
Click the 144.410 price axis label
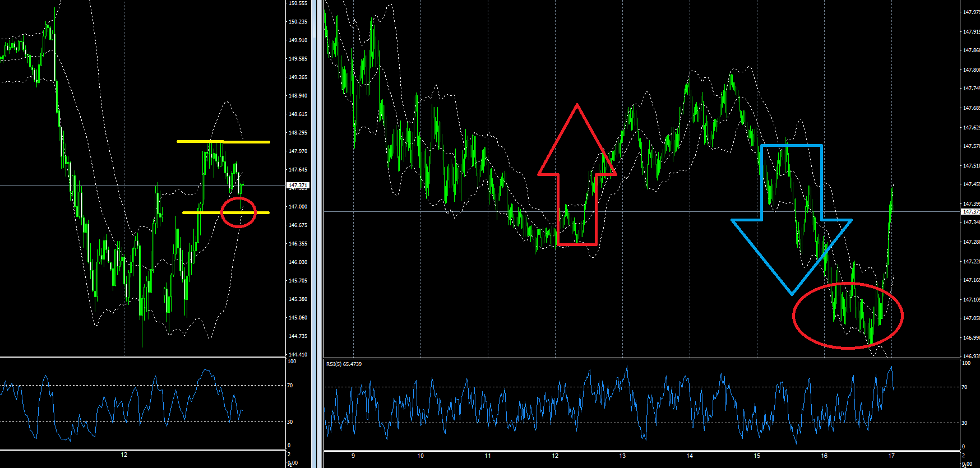298,355
